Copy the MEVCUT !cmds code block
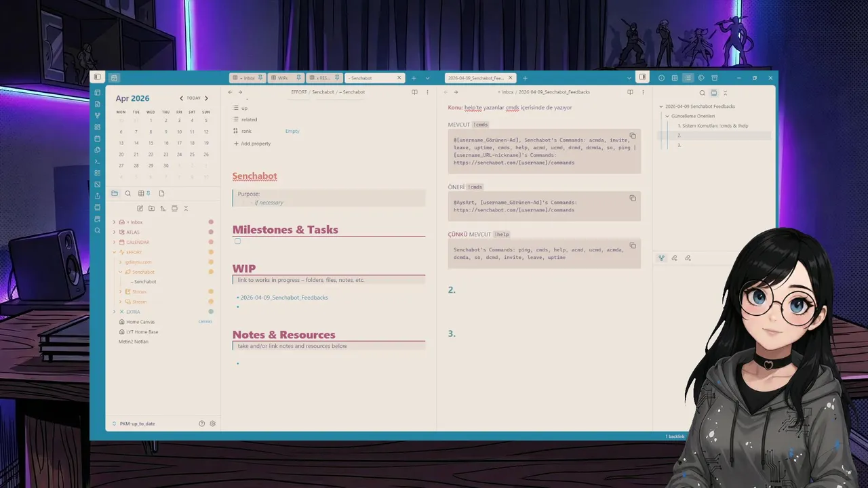 coord(633,136)
